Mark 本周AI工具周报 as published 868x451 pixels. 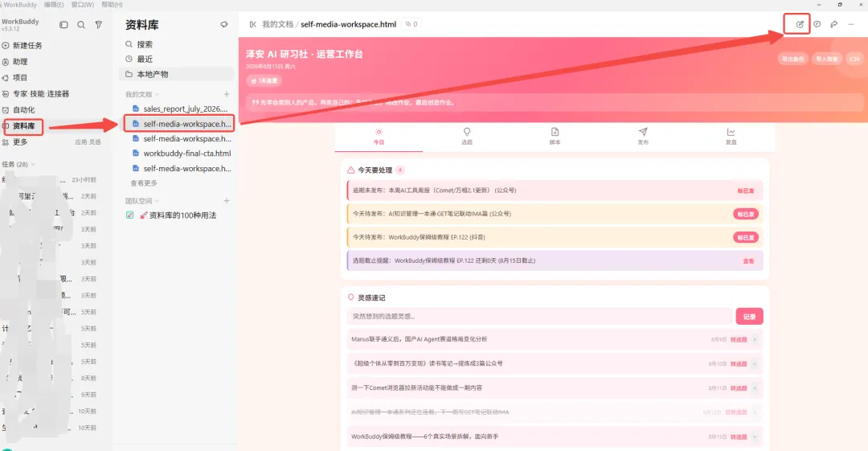click(x=746, y=191)
